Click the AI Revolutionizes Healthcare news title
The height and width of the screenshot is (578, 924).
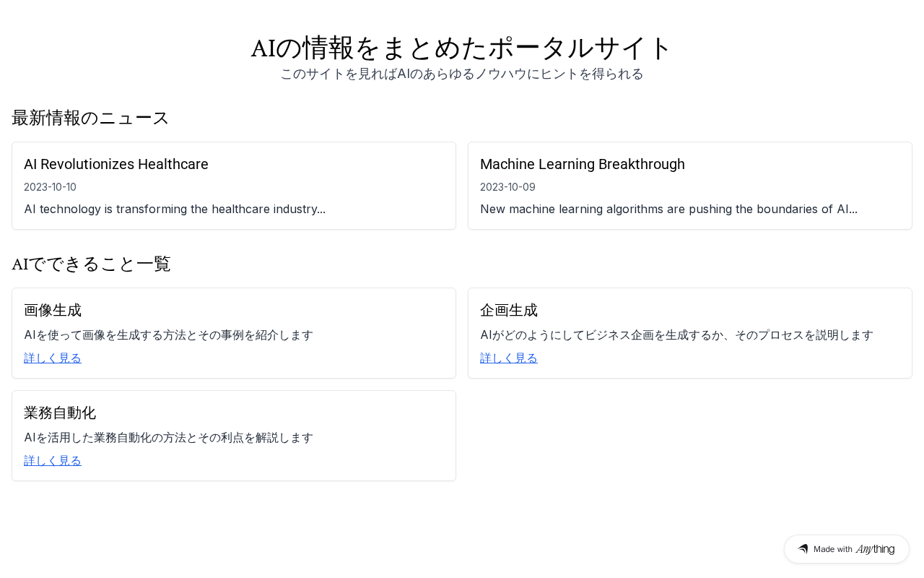pyautogui.click(x=116, y=164)
